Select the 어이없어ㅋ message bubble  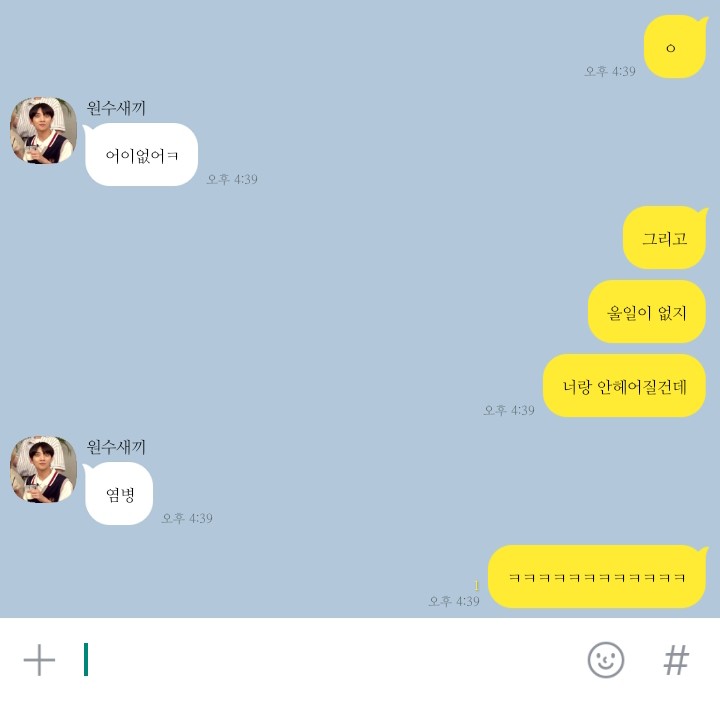(x=141, y=155)
